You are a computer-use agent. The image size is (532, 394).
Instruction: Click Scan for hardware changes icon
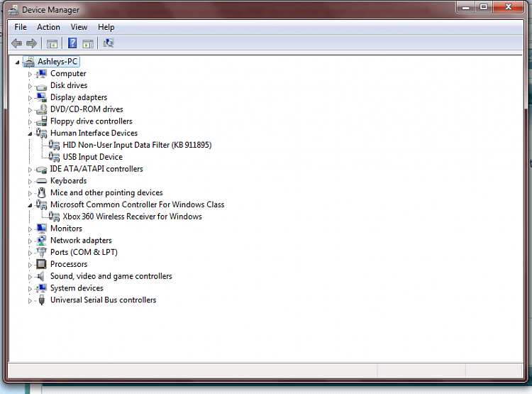coord(109,43)
